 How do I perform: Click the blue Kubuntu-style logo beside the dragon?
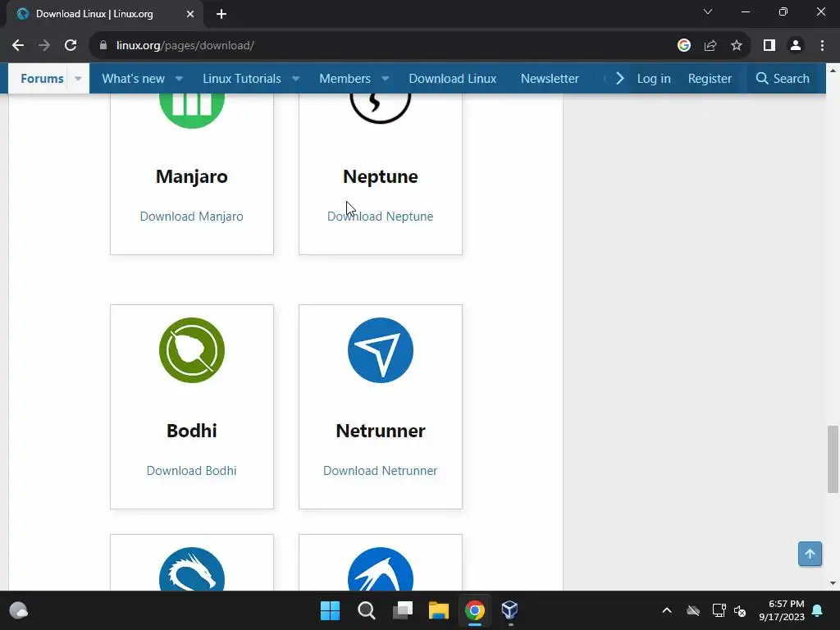[381, 569]
